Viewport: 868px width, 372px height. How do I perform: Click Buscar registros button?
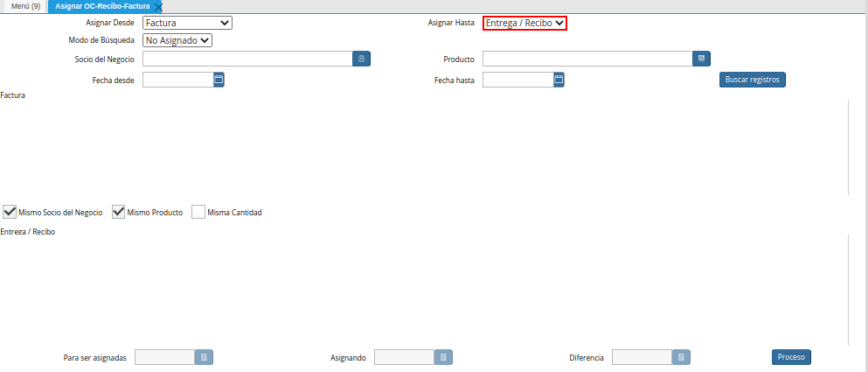coord(753,80)
